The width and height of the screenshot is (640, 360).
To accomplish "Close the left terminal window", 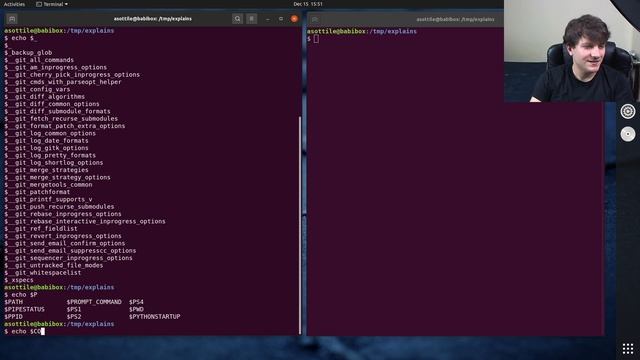I will pos(294,19).
